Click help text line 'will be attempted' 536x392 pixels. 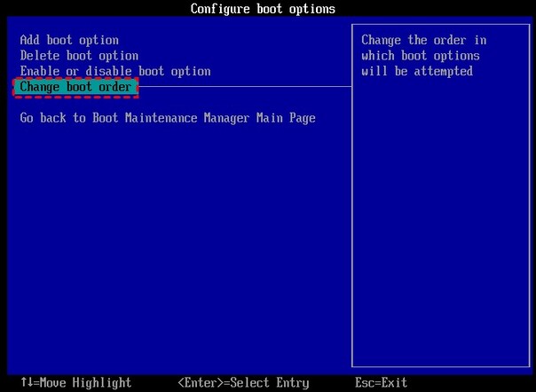coord(416,70)
